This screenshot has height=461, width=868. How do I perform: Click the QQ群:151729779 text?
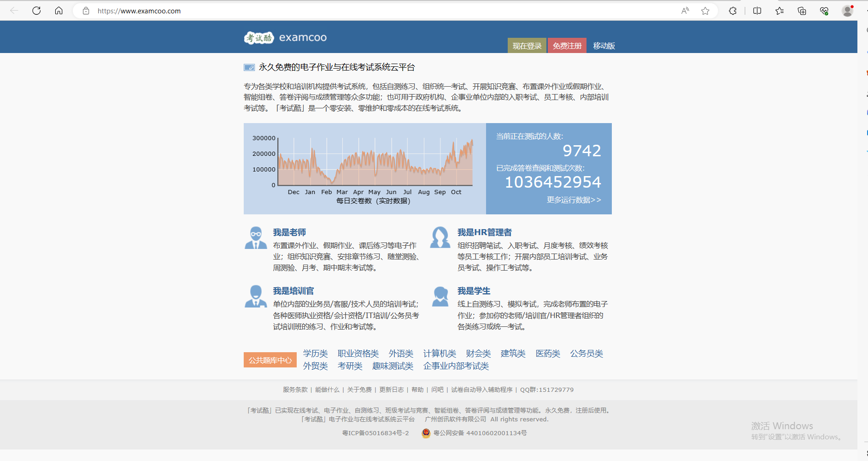[547, 390]
